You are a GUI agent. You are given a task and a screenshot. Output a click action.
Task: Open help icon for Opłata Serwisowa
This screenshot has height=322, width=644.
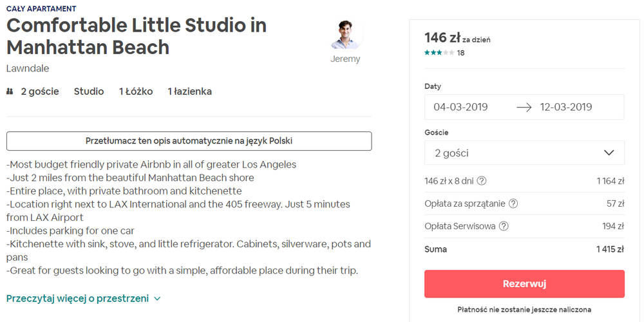pyautogui.click(x=504, y=226)
